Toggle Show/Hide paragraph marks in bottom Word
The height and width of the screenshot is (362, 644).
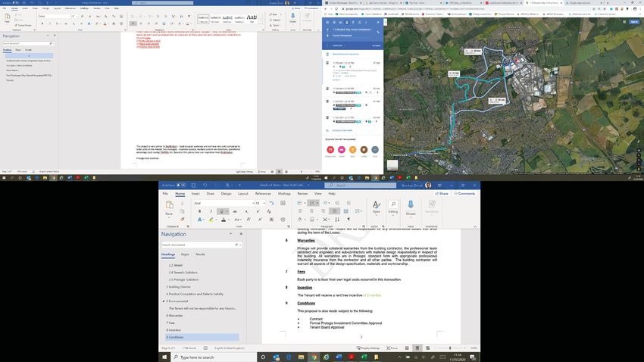[349, 219]
